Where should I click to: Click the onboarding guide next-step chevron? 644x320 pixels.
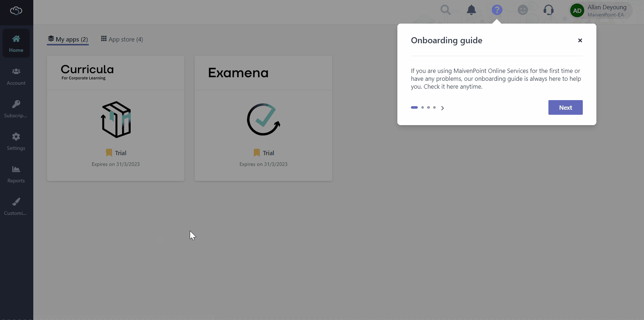click(x=442, y=108)
